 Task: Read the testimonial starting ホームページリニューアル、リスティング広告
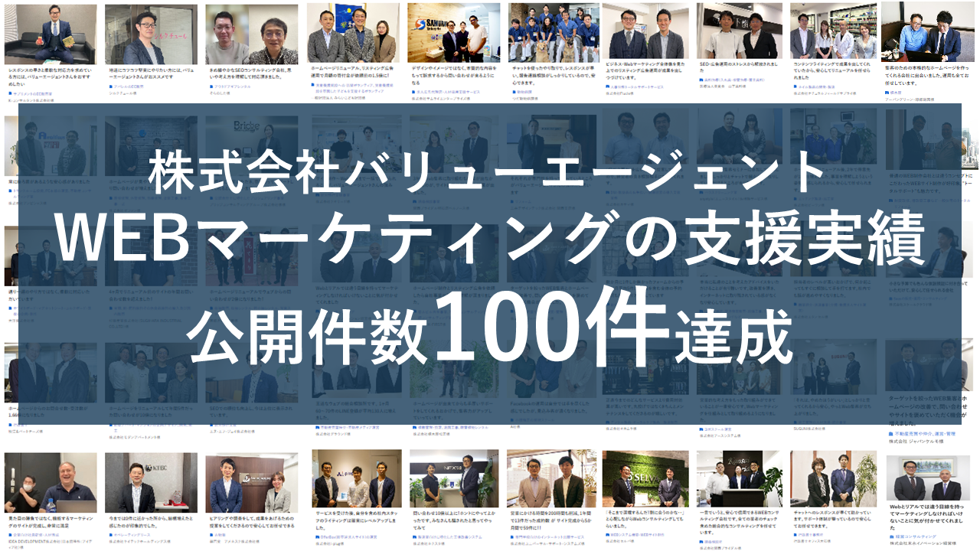(x=351, y=73)
